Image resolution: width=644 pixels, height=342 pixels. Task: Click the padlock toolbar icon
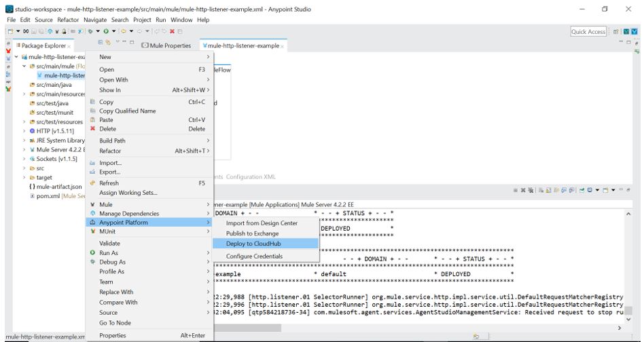click(64, 31)
